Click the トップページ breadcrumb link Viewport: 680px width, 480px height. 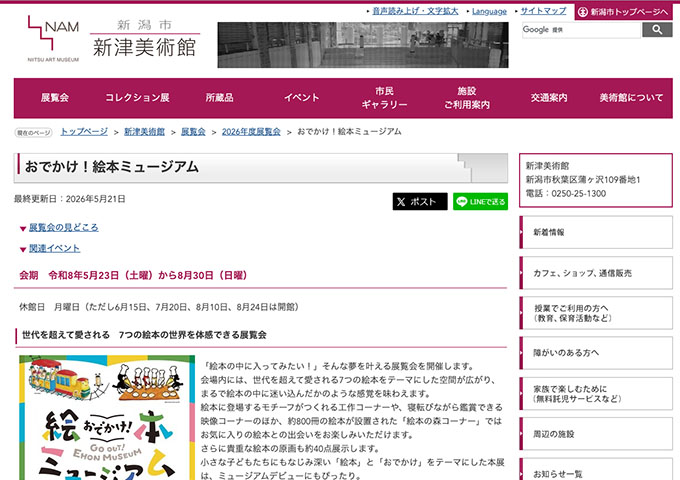[x=84, y=131]
